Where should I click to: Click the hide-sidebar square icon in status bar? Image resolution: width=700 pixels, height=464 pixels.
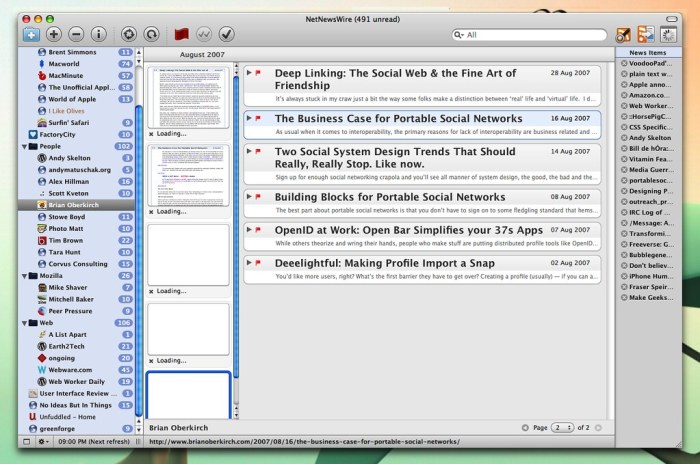click(x=27, y=442)
